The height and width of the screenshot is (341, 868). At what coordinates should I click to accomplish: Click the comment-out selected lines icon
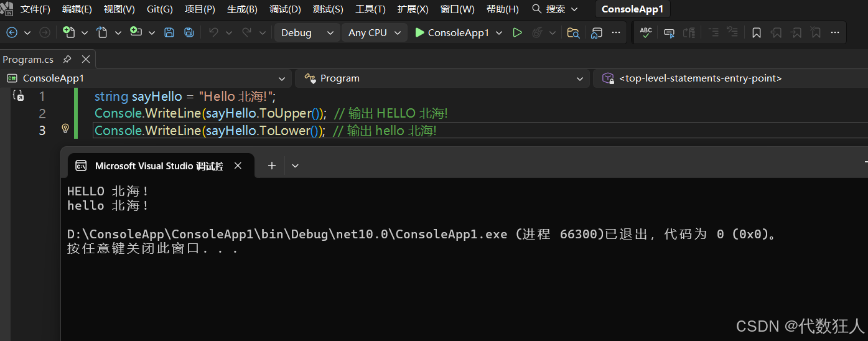tap(689, 33)
